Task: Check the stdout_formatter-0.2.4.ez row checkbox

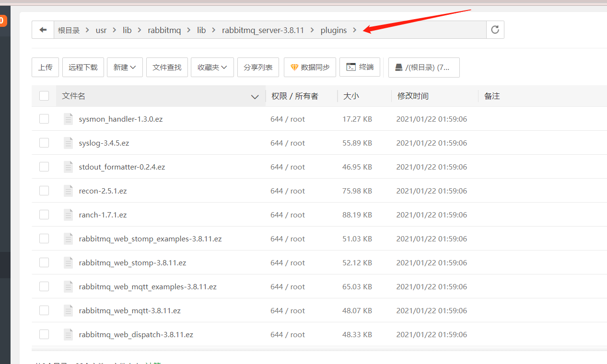Action: pos(44,167)
